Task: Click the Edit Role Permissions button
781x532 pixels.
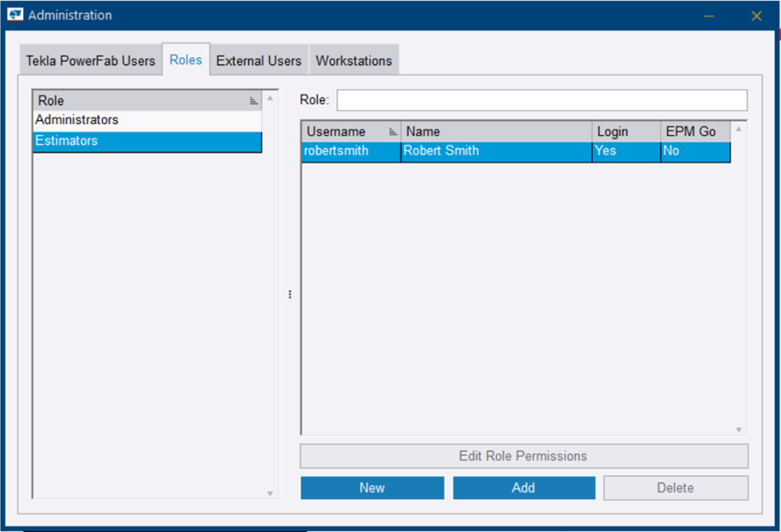Action: 523,456
